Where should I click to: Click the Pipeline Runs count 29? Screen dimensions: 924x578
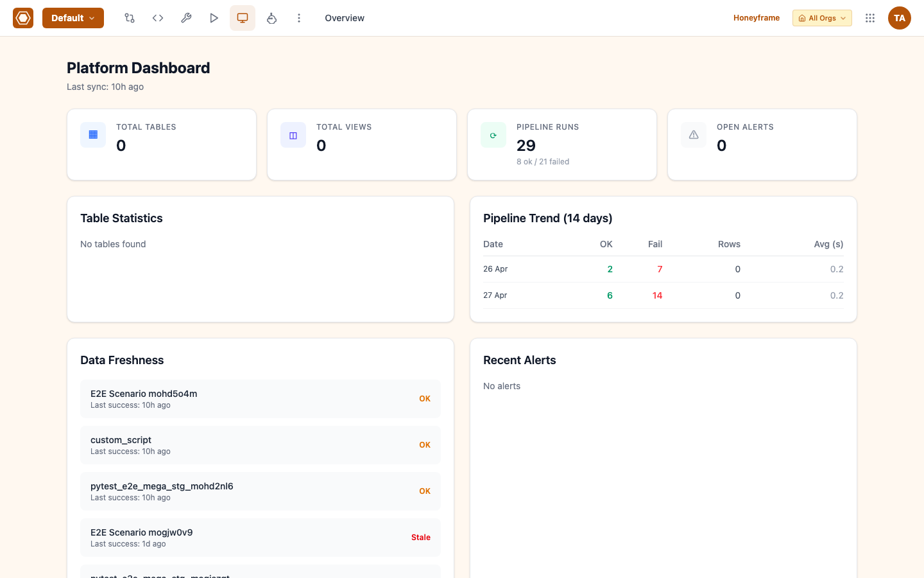(526, 146)
